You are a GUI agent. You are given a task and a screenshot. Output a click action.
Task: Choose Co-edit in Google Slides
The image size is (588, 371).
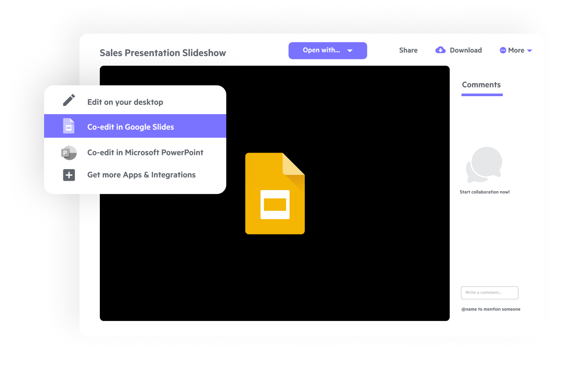pos(130,127)
